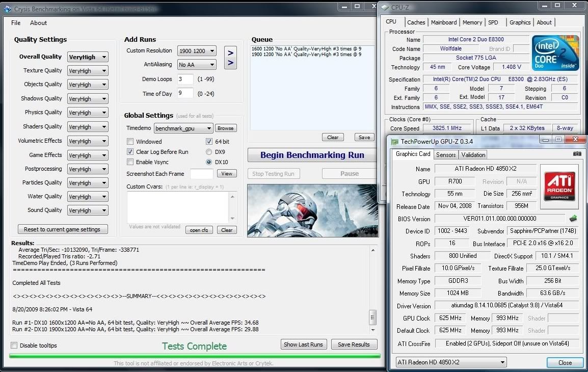The width and height of the screenshot is (588, 372).
Task: Click the Save button under Queue
Action: pos(364,137)
